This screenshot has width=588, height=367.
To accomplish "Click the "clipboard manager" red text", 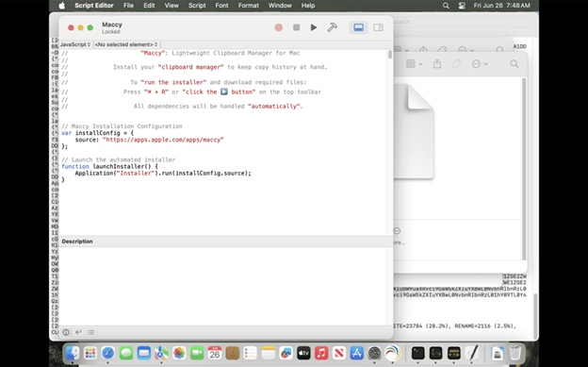I will pos(190,67).
